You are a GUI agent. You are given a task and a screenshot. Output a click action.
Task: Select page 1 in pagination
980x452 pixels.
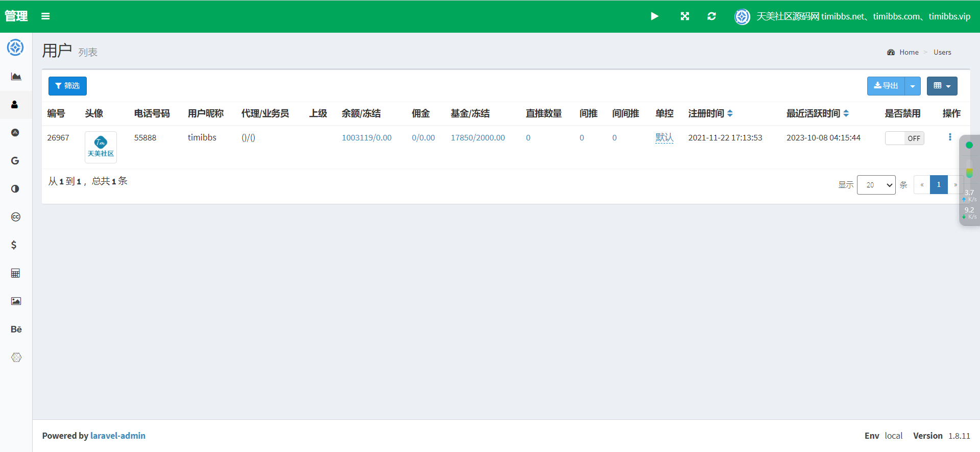(939, 185)
